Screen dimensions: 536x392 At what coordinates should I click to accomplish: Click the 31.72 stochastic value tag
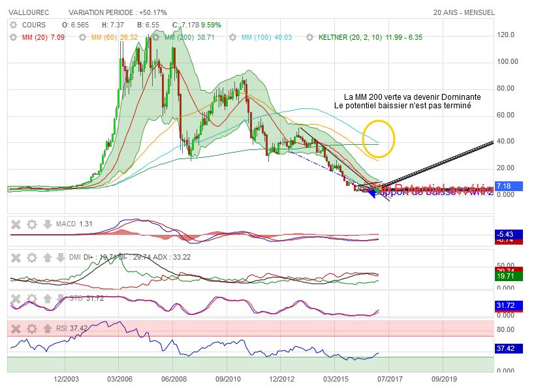tap(509, 306)
